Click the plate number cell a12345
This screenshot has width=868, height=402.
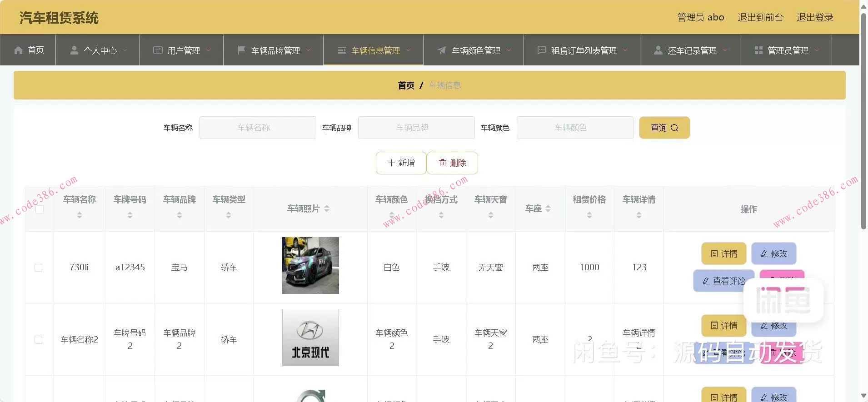[x=130, y=268]
